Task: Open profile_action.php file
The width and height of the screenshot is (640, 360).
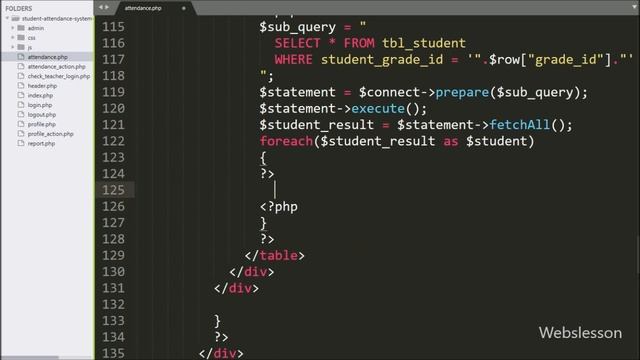Action: tap(51, 134)
